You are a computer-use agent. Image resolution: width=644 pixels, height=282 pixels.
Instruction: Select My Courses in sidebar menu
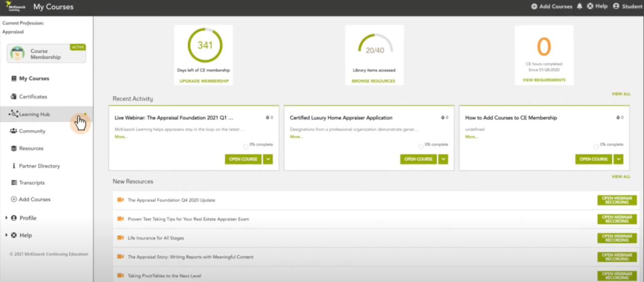click(x=34, y=78)
